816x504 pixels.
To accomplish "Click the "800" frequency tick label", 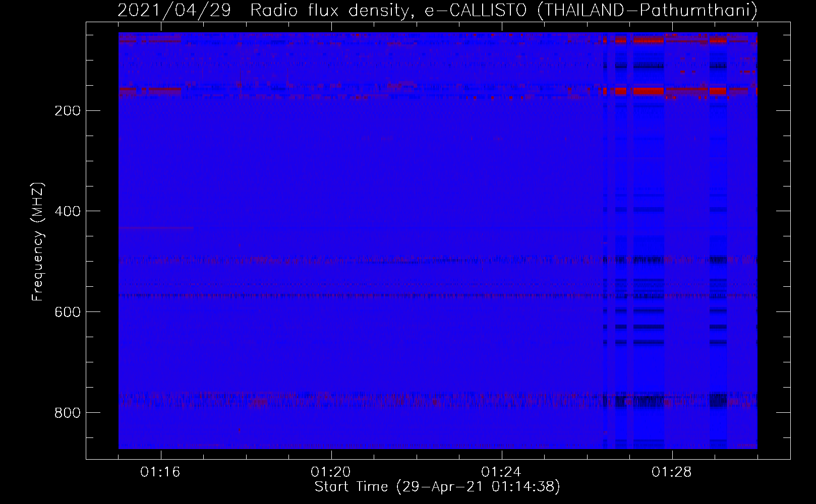I will tap(67, 413).
